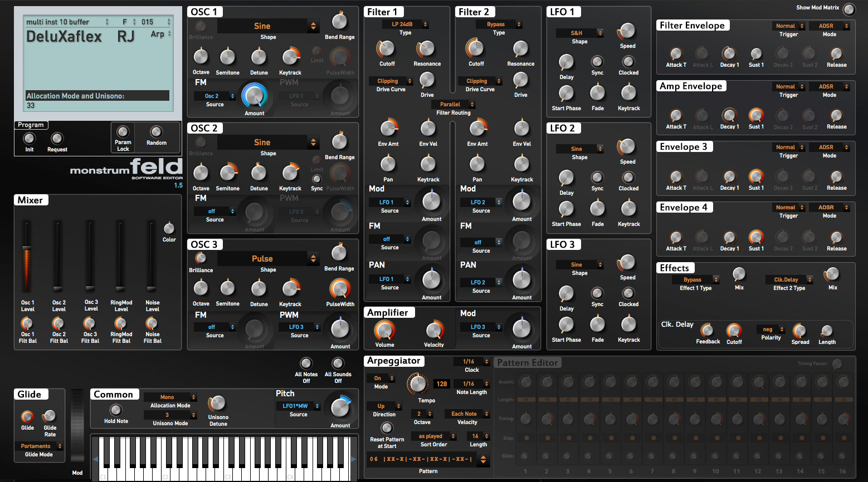
Task: Toggle the Hold Note switch
Action: [x=116, y=410]
